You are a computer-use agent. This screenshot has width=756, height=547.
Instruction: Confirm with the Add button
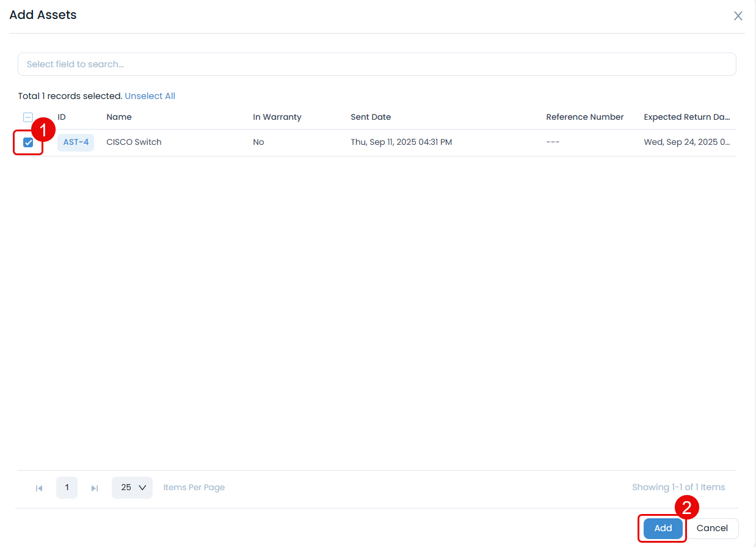click(x=662, y=528)
